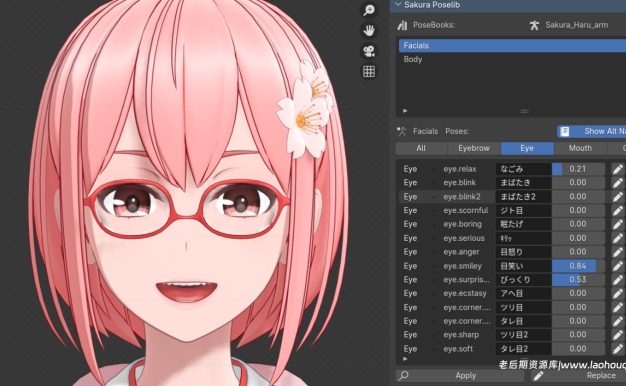Expand the filter triangle under poses list
The width and height of the screenshot is (626, 386).
[405, 359]
